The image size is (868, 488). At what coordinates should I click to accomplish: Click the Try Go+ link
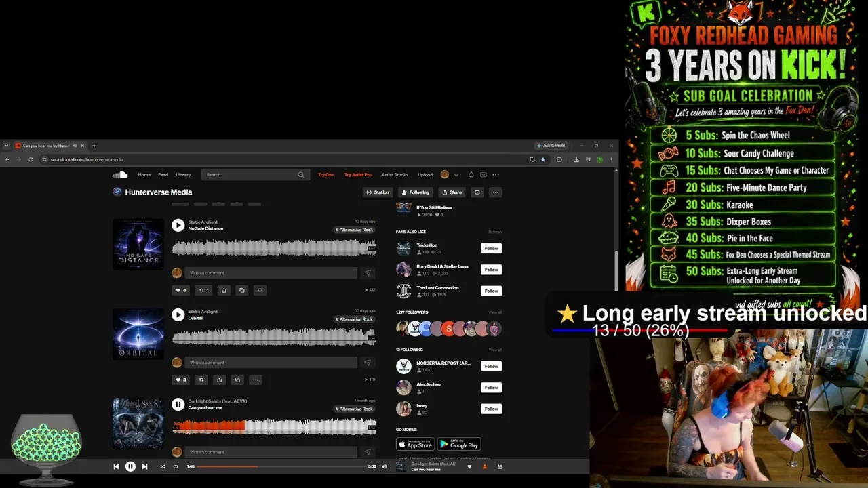pos(326,175)
